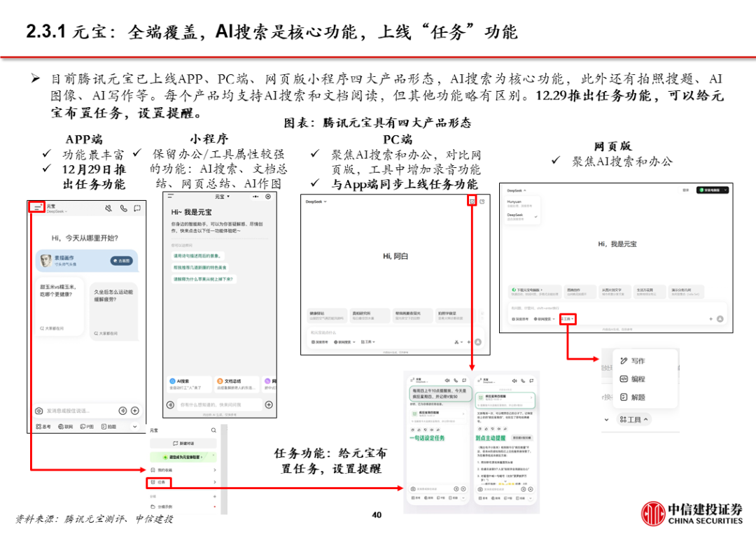Tap the 素描画作 去画图 button

tap(121, 260)
